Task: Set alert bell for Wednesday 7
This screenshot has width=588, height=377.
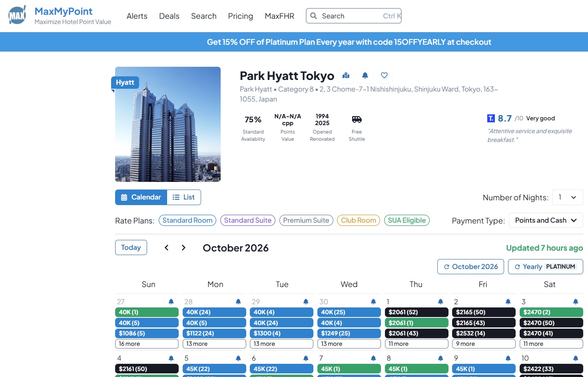Action: click(373, 358)
